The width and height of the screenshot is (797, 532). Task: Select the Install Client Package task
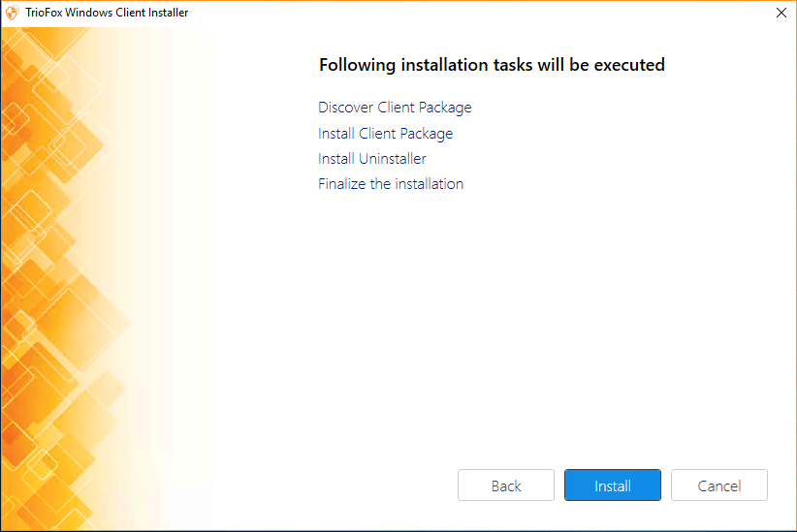[385, 134]
